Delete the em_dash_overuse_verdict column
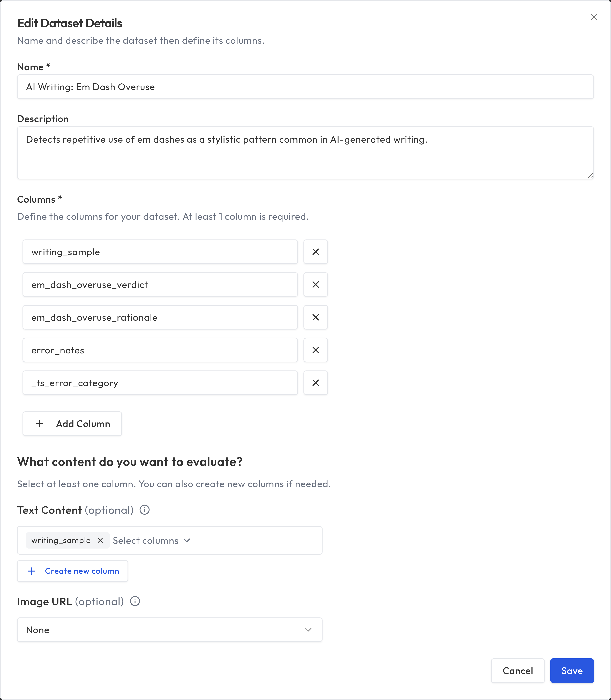The image size is (611, 700). tap(315, 285)
